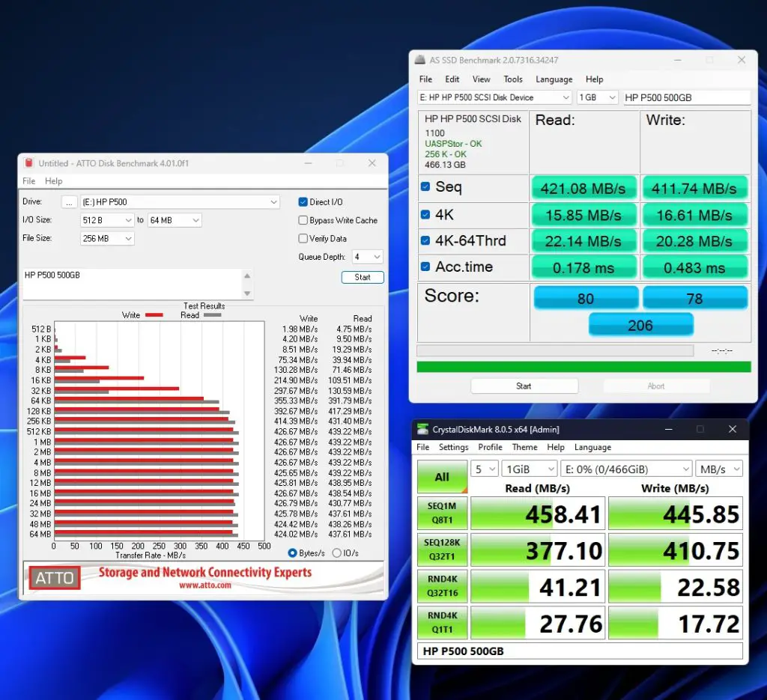Click ATTO Disk Benchmark title bar icon
The image size is (767, 700).
coord(29,162)
